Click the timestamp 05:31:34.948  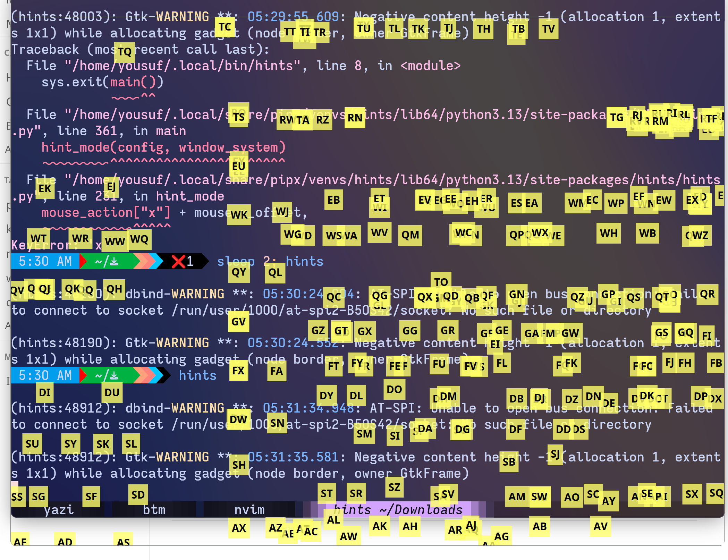coord(308,408)
